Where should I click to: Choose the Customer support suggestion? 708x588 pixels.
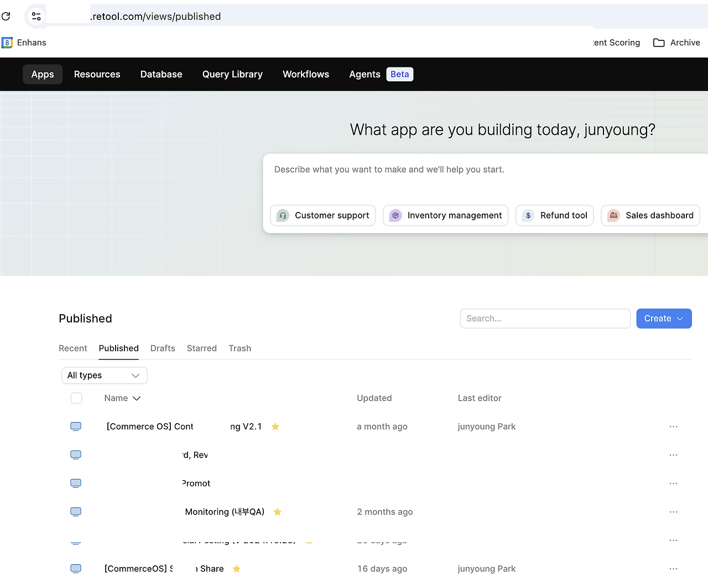click(x=323, y=216)
